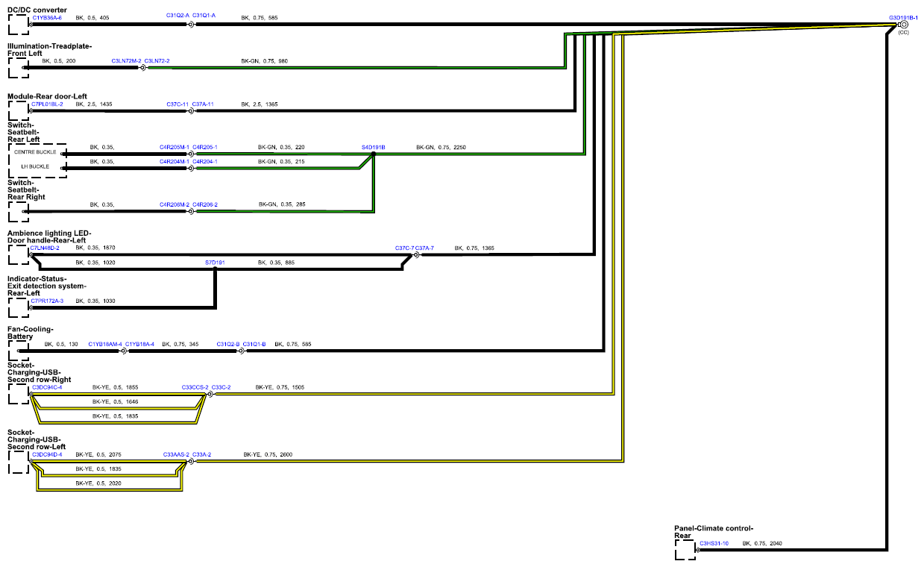This screenshot has height=567, width=924.
Task: Click ground point G3D191B-1 label
Action: pos(903,16)
